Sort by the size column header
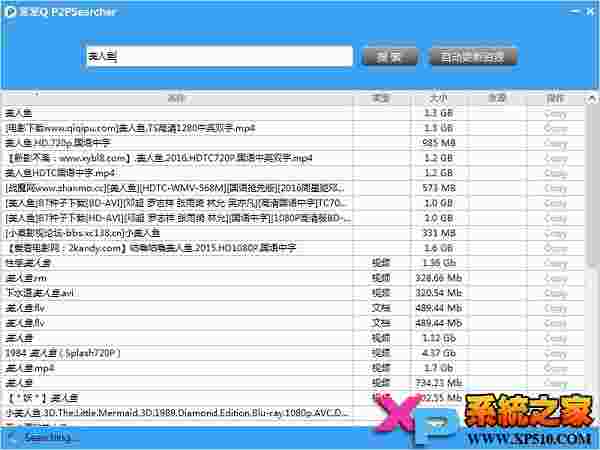 click(x=439, y=99)
